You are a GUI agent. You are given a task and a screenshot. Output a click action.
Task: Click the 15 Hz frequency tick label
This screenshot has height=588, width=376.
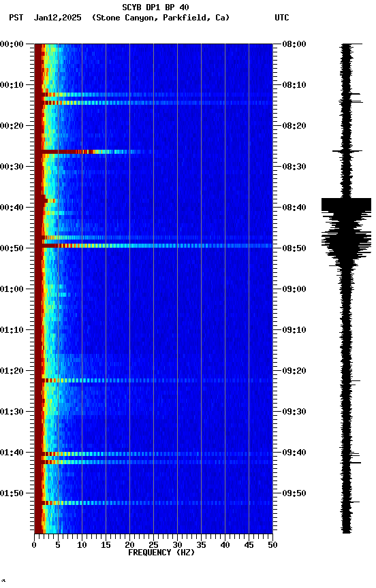(x=106, y=545)
